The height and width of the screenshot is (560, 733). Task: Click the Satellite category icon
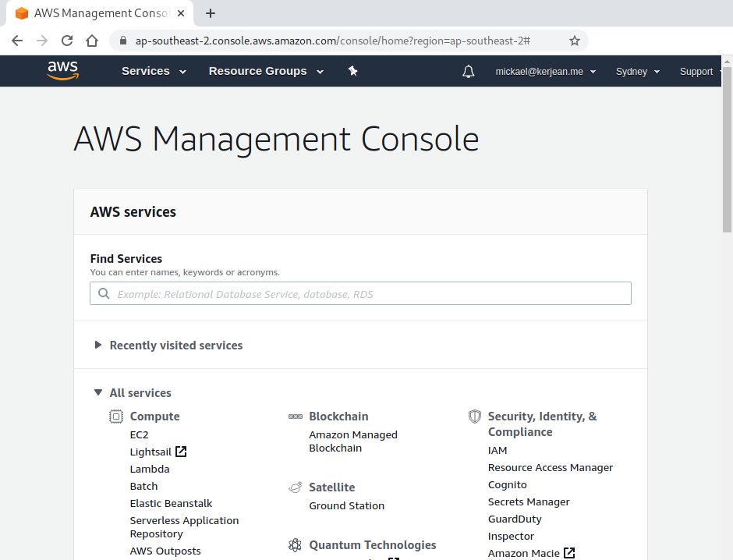coord(296,487)
